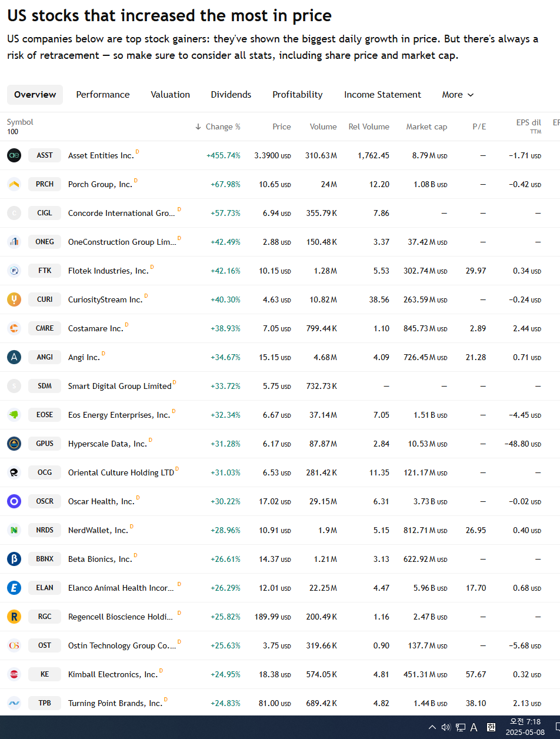This screenshot has height=739, width=560.
Task: Open the taskbar network icon
Action: coord(461,727)
